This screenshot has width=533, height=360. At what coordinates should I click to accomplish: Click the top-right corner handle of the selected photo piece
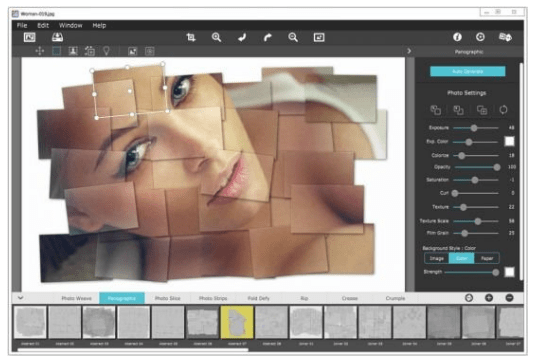163,64
